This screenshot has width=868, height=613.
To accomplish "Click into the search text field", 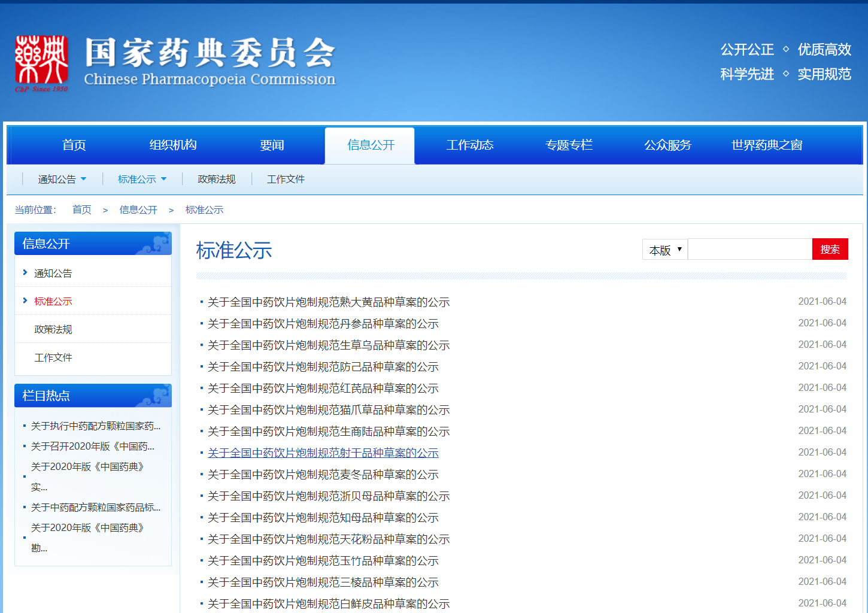I will pyautogui.click(x=749, y=250).
